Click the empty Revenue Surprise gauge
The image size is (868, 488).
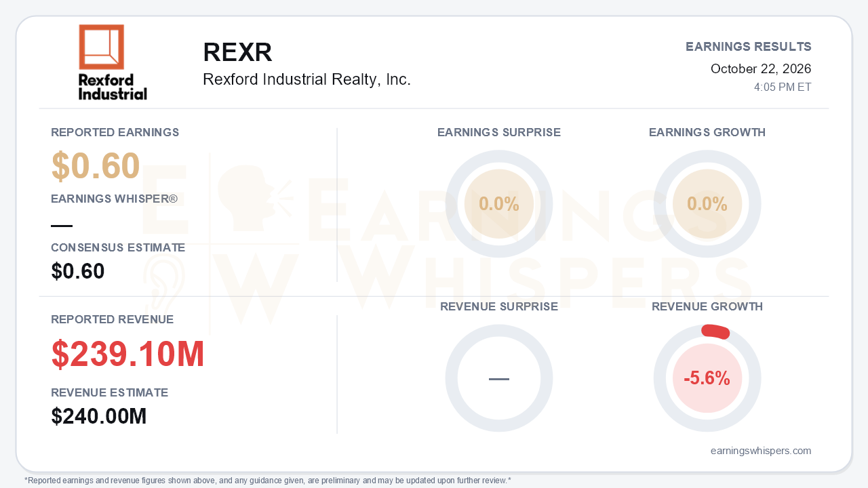tap(499, 378)
